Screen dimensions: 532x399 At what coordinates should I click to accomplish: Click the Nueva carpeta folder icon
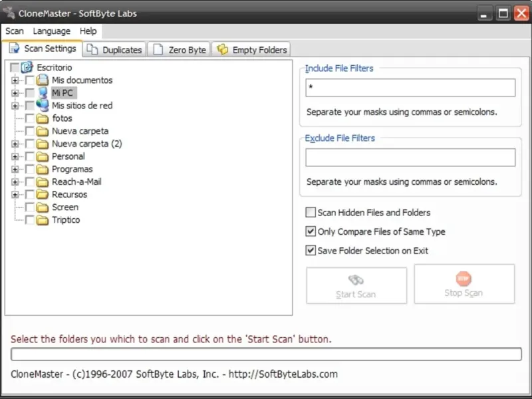43,131
